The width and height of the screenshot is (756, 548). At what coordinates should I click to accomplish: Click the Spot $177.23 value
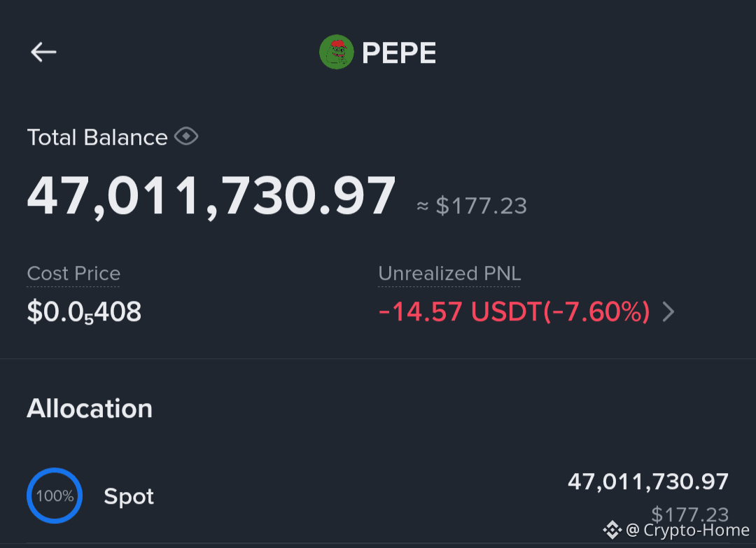tap(690, 514)
